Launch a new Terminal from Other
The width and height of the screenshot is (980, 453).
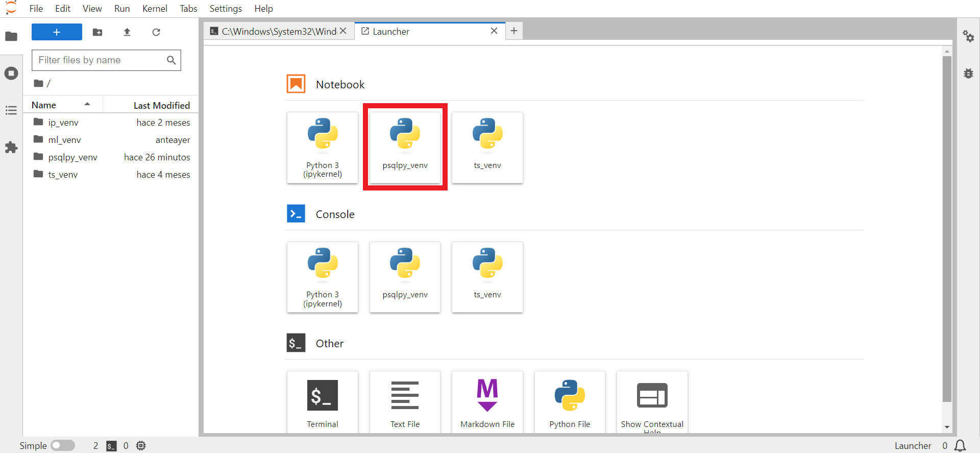323,402
